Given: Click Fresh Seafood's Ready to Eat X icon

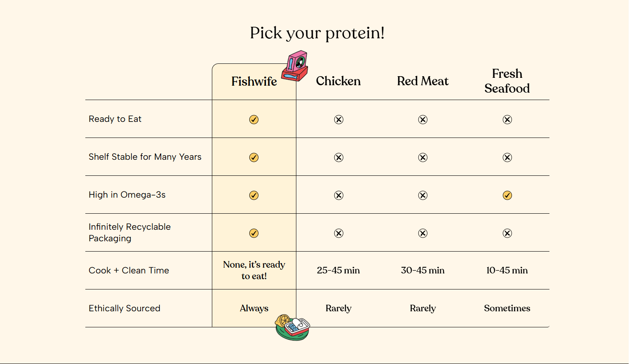Looking at the screenshot, I should tap(507, 119).
